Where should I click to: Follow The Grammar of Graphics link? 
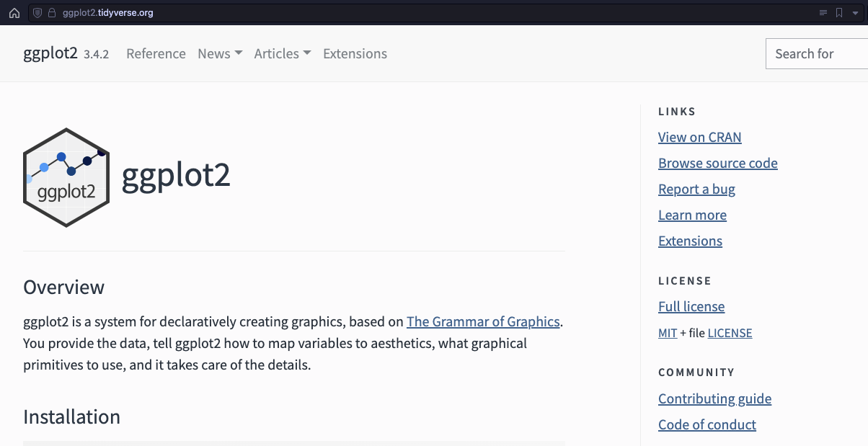tap(483, 322)
